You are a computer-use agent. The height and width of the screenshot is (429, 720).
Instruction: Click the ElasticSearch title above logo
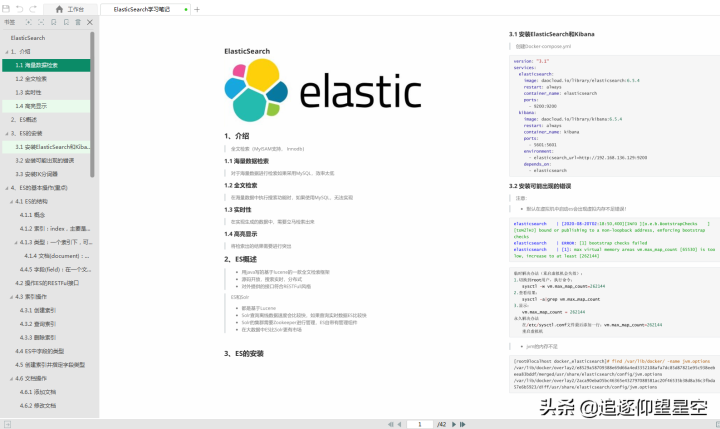coord(247,51)
